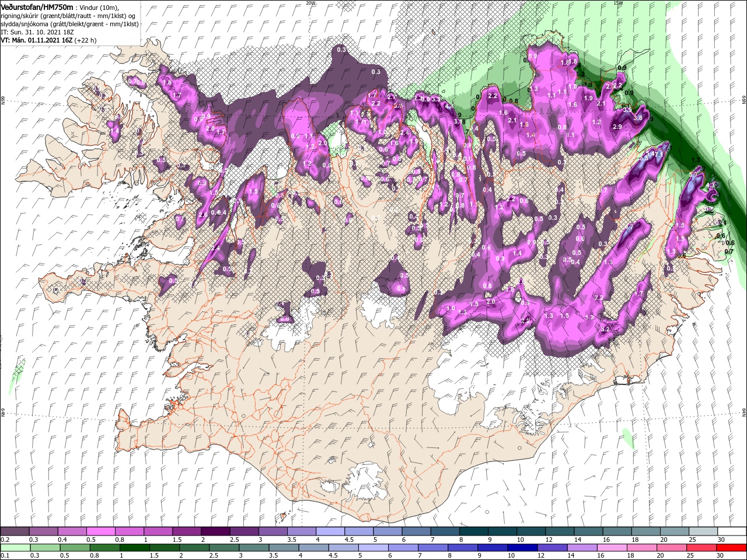This screenshot has height=560, width=747.
Task: Select the dark purple 0.2 swatch in top legend
Action: 15,531
